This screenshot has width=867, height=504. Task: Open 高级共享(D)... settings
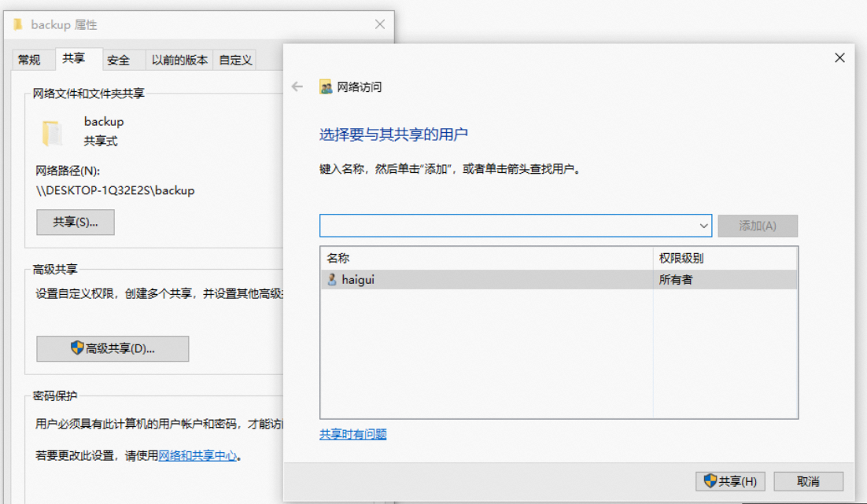pos(113,348)
